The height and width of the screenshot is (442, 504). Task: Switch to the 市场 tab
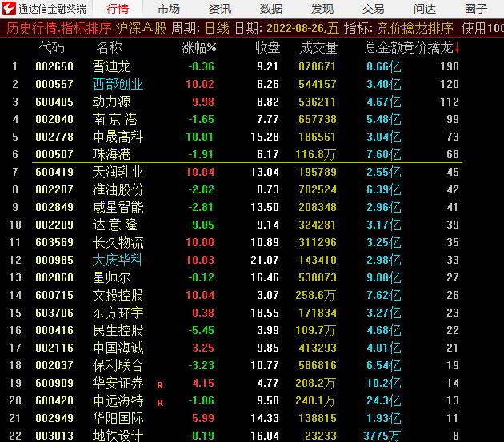click(x=169, y=9)
